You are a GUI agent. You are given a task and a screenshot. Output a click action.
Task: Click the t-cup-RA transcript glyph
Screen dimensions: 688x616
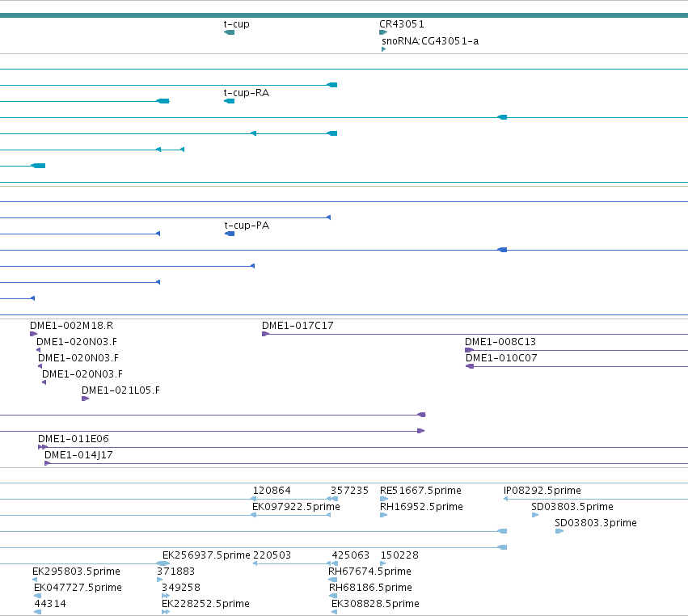[x=229, y=101]
